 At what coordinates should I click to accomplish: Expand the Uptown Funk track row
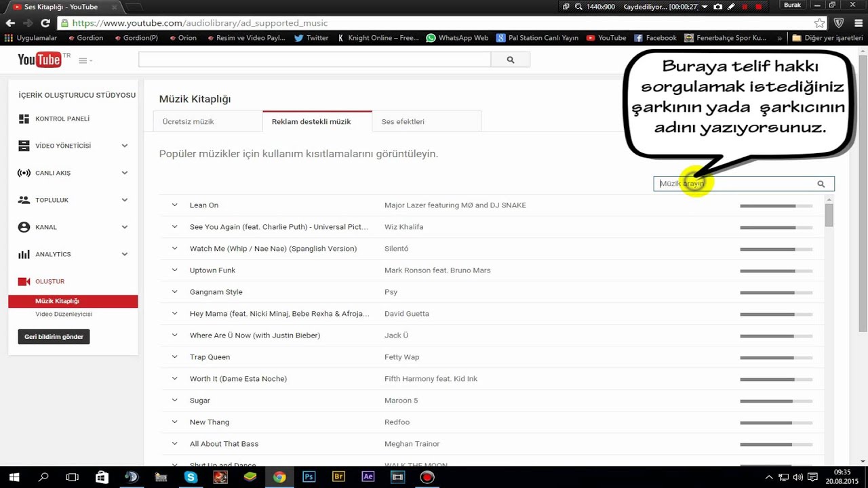pyautogui.click(x=174, y=270)
